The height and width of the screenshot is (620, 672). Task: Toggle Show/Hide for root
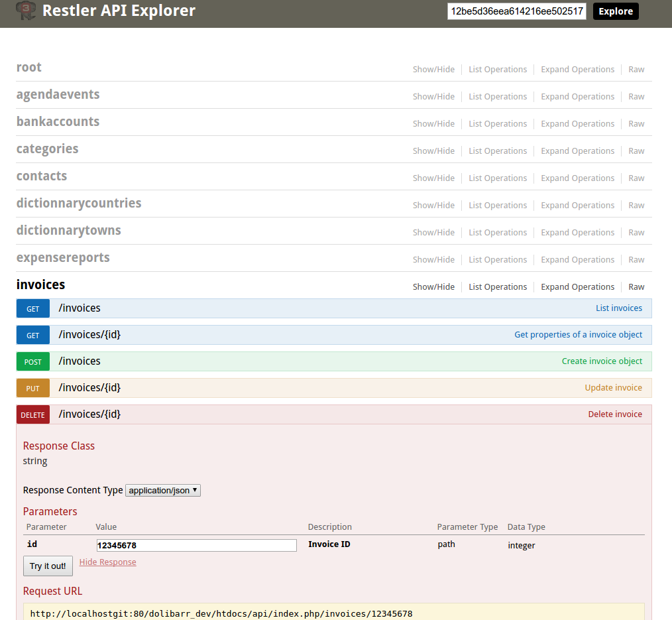click(433, 70)
